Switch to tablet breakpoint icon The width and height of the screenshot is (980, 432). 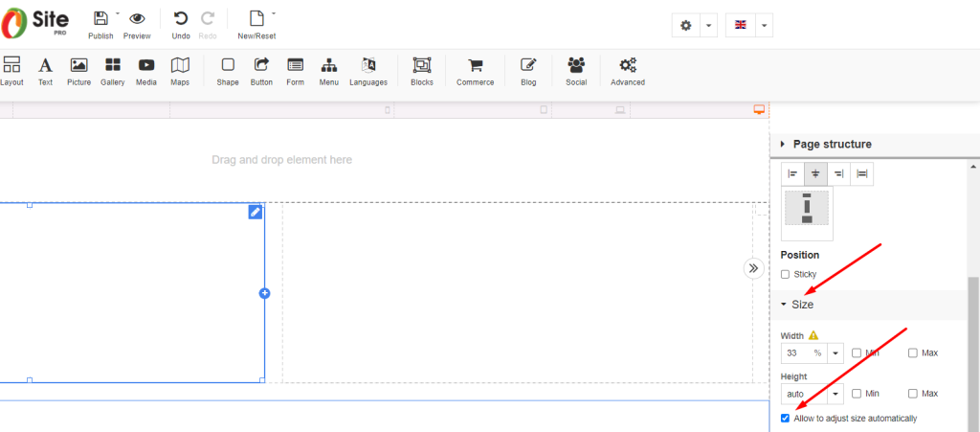click(544, 110)
